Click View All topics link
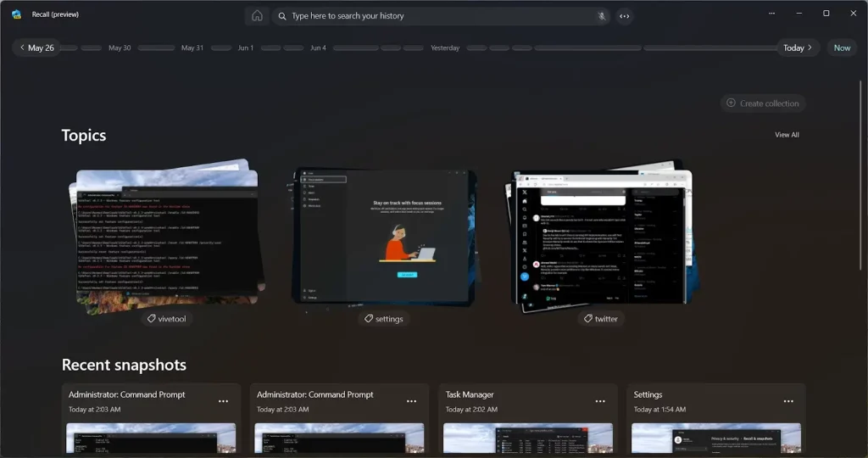Image resolution: width=868 pixels, height=458 pixels. pos(787,135)
